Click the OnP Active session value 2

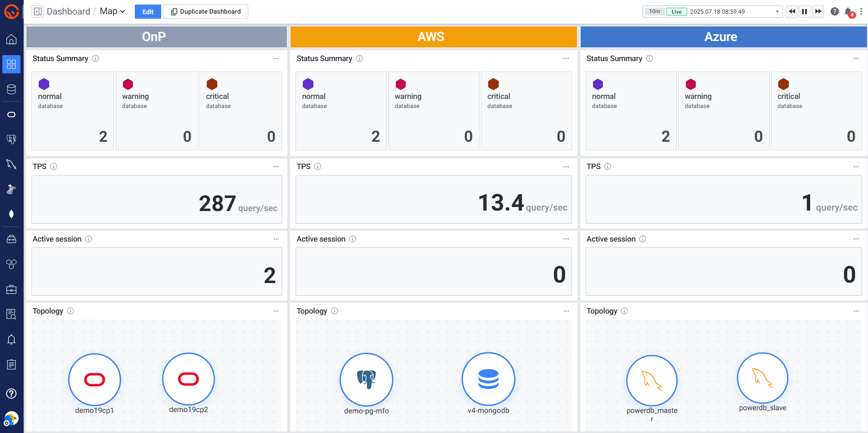[270, 275]
